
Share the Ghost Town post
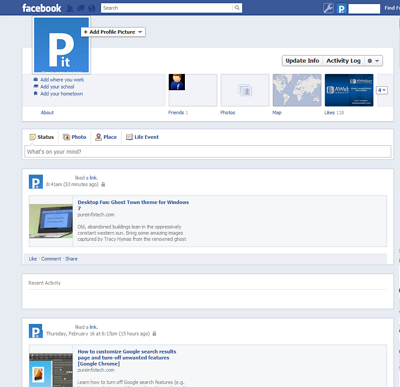(x=71, y=259)
